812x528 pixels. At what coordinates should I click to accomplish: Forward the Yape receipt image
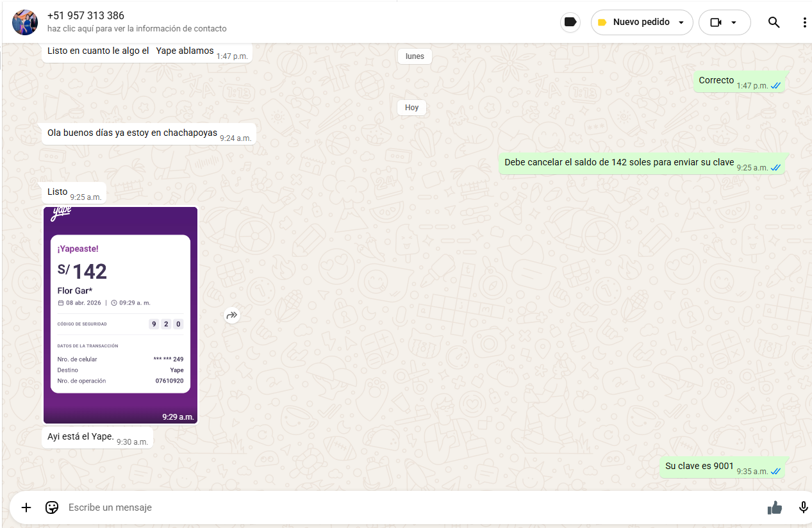click(x=232, y=315)
